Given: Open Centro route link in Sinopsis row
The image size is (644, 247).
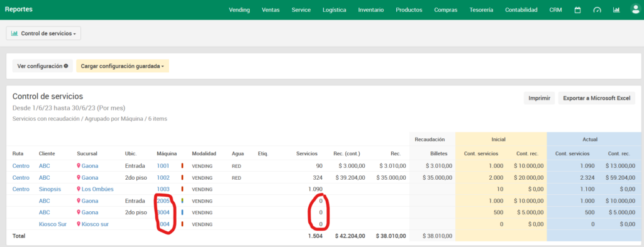Looking at the screenshot, I should pos(21,189).
